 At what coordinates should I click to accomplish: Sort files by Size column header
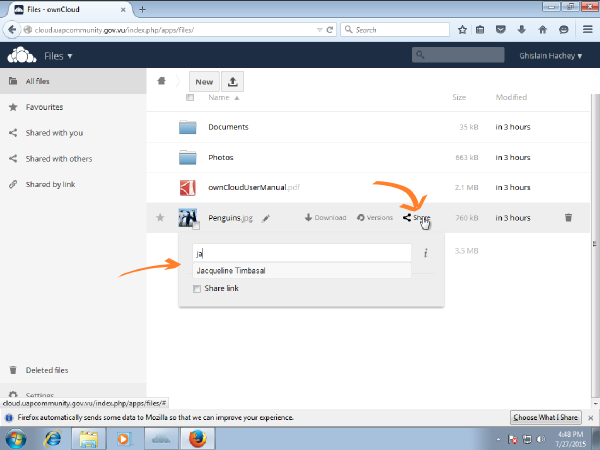click(459, 97)
